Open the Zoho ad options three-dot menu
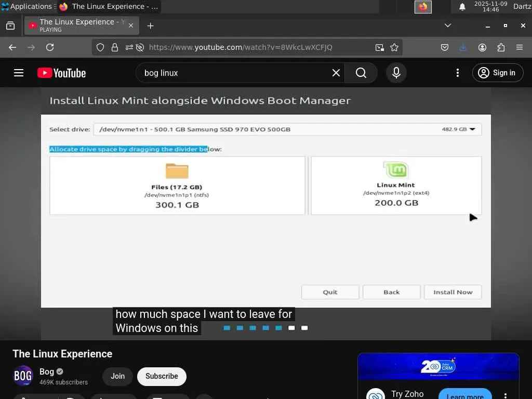Screen dimensions: 532x399 pos(506,395)
